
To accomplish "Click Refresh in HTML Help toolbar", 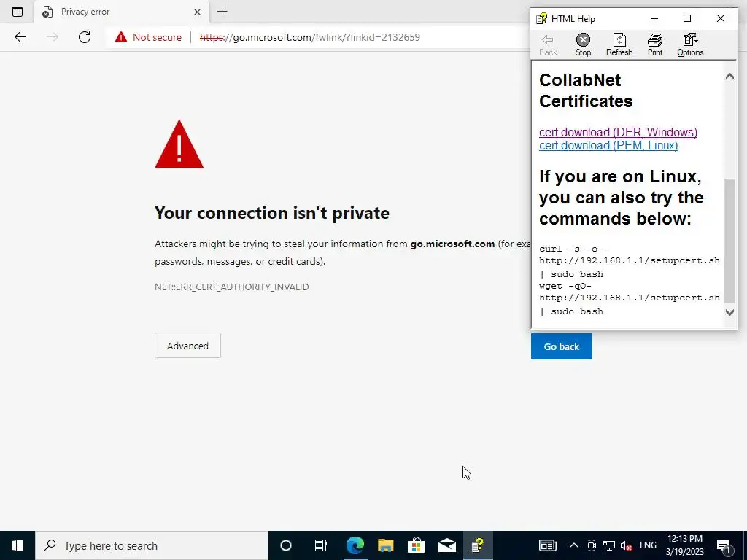I will (x=619, y=45).
